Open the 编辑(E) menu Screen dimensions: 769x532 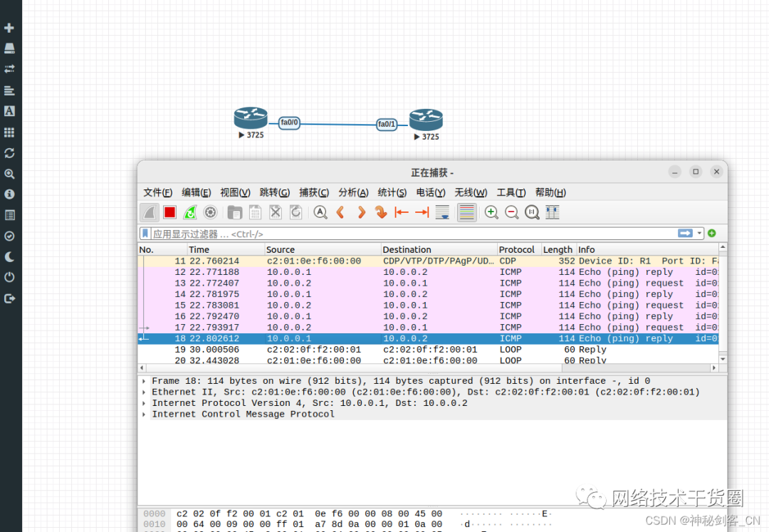point(197,192)
